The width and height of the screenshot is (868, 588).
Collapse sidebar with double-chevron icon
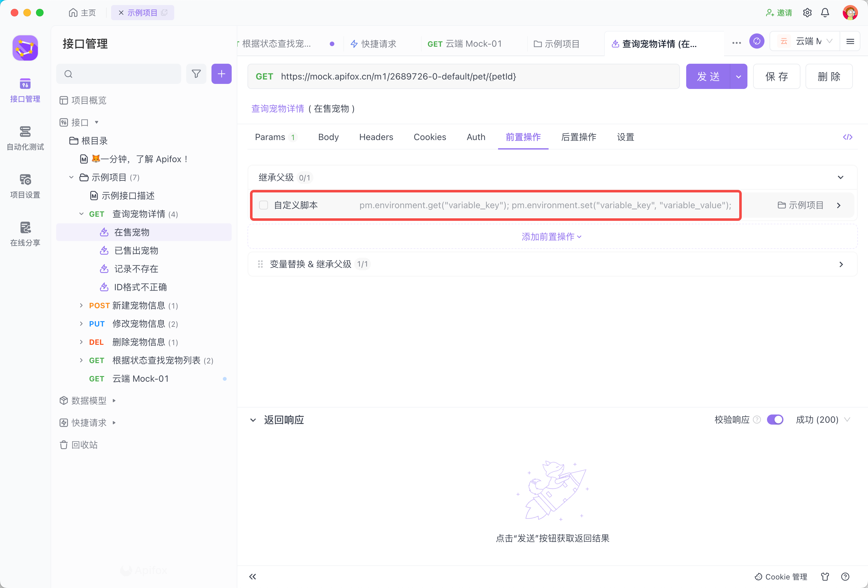[253, 576]
